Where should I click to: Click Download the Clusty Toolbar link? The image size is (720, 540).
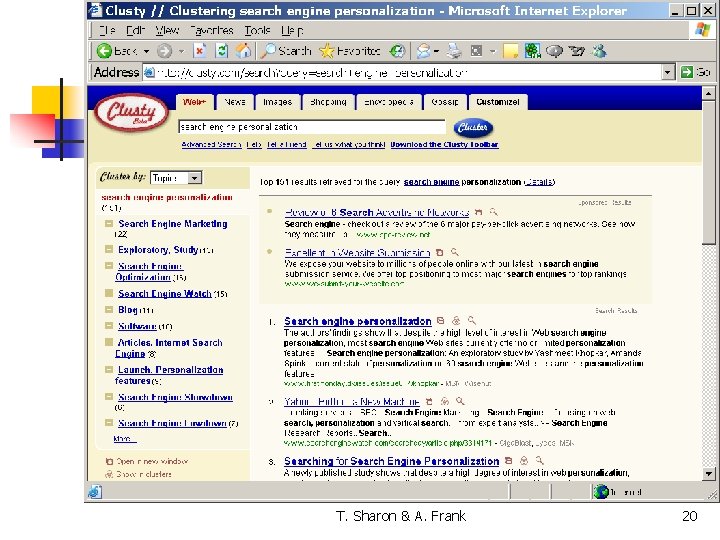tap(444, 144)
